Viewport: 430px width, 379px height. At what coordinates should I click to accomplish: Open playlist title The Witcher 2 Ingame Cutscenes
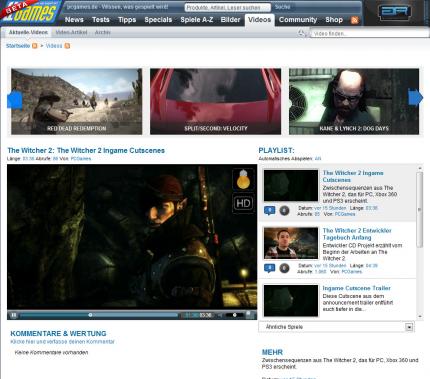(353, 176)
